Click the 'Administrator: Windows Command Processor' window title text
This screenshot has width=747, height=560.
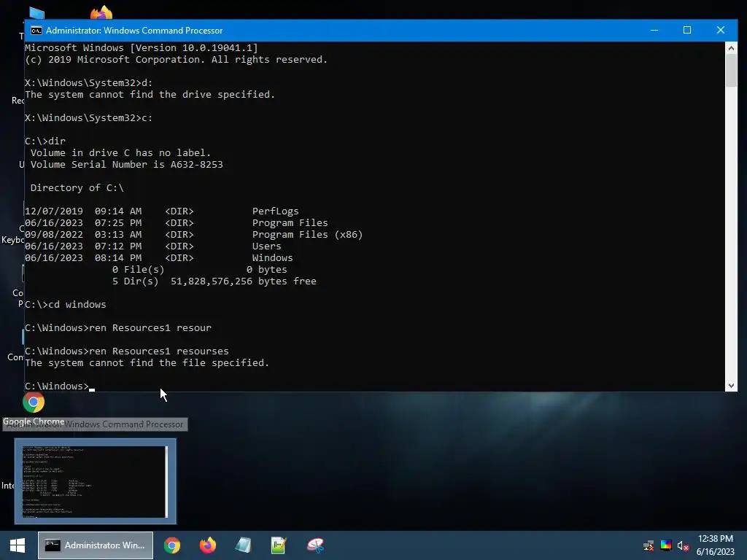(x=134, y=31)
